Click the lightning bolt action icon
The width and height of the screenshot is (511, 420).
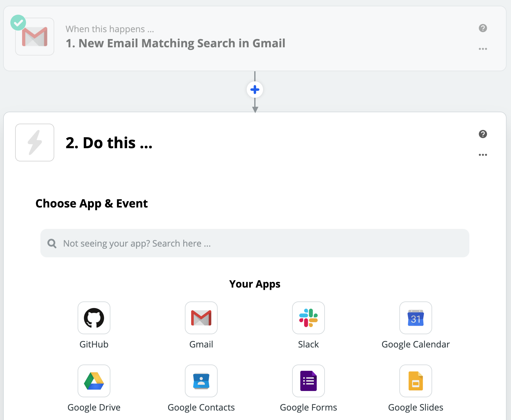point(35,143)
